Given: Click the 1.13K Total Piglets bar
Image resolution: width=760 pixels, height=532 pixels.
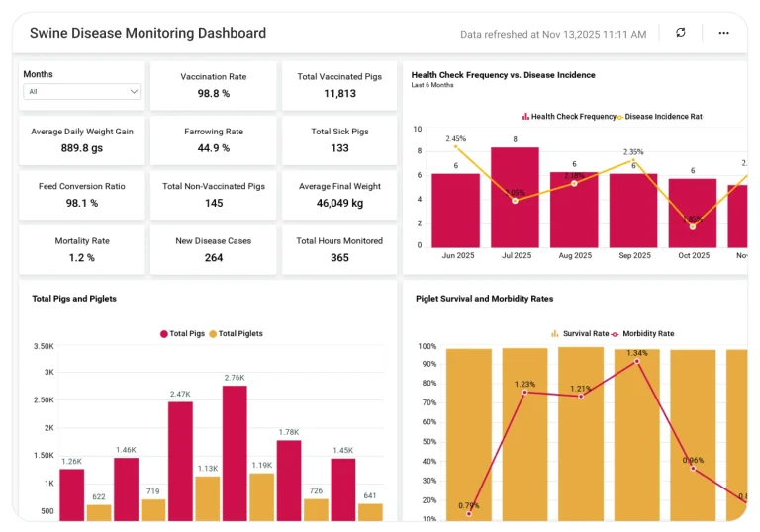Looking at the screenshot, I should click(x=208, y=498).
